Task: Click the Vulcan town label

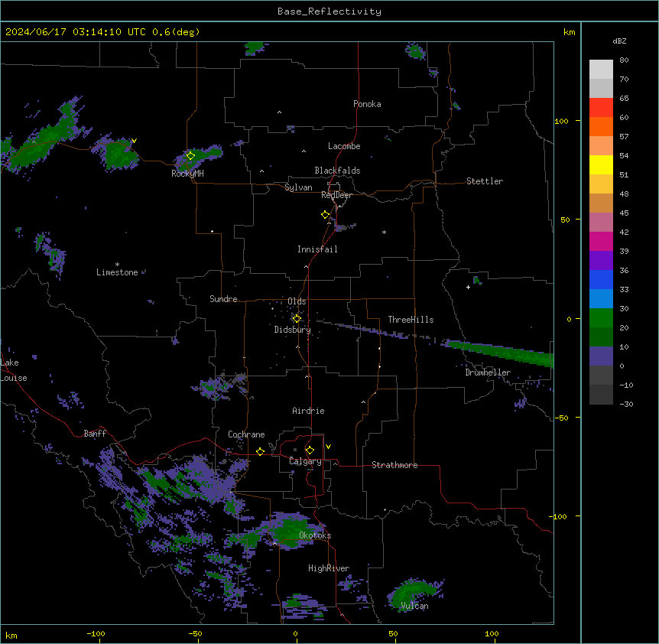Action: click(x=415, y=606)
